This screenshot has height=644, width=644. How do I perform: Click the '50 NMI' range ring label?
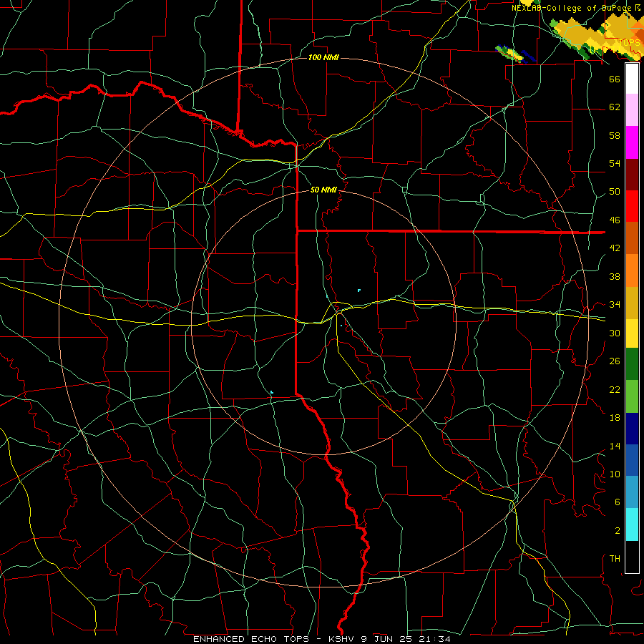pyautogui.click(x=323, y=190)
